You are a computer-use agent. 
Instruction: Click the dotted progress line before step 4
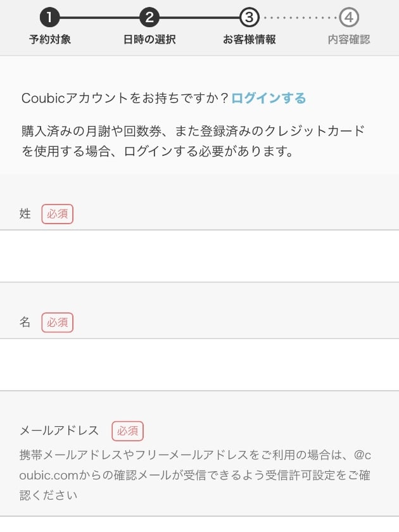coord(299,17)
